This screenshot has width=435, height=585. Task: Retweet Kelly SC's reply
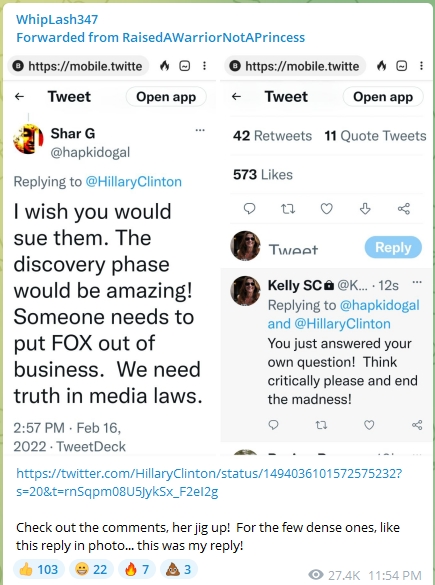[321, 425]
